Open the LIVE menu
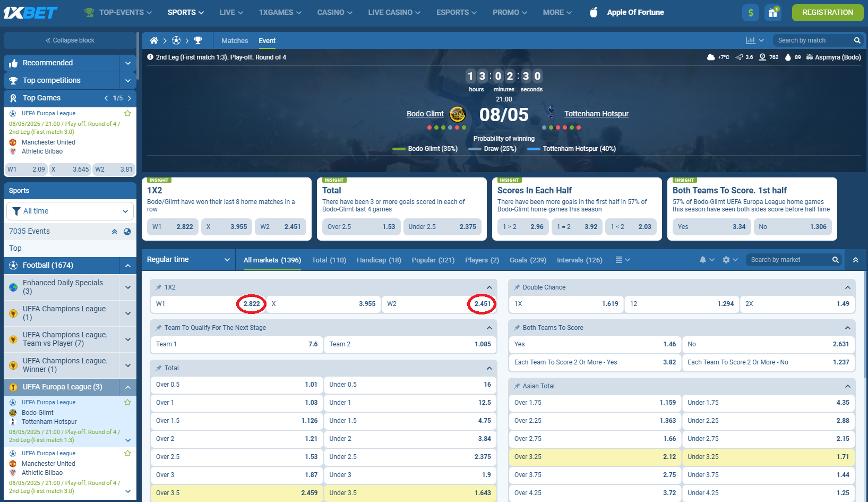 coord(231,12)
